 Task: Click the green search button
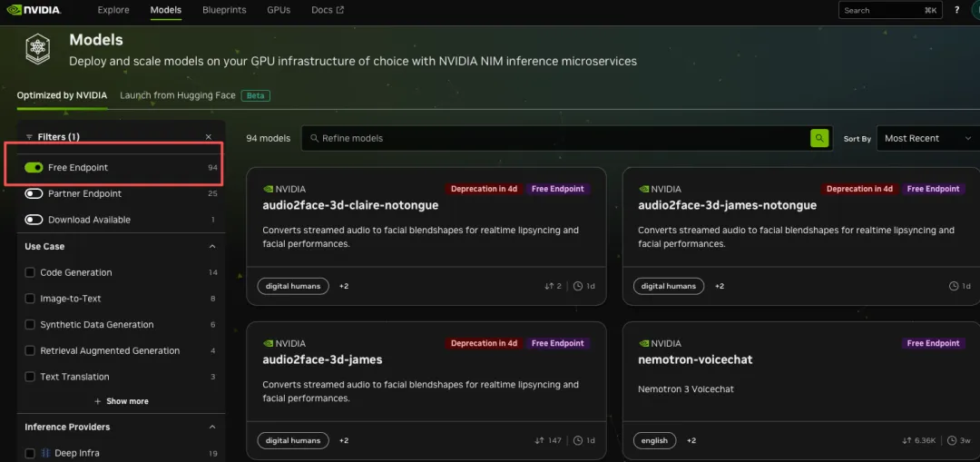[819, 138]
